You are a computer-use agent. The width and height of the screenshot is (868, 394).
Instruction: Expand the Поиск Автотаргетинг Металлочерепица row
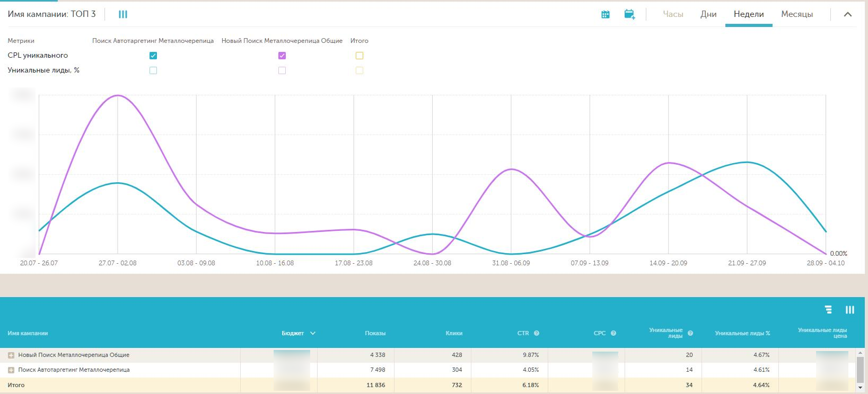11,370
